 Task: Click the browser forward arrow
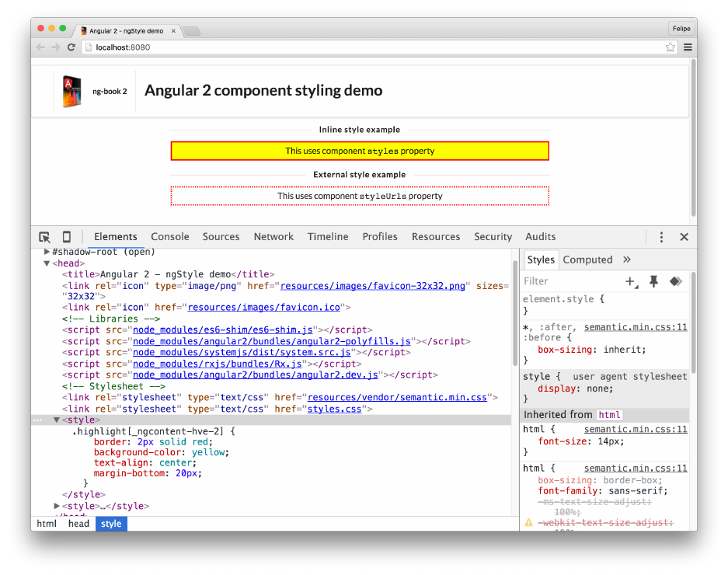56,47
